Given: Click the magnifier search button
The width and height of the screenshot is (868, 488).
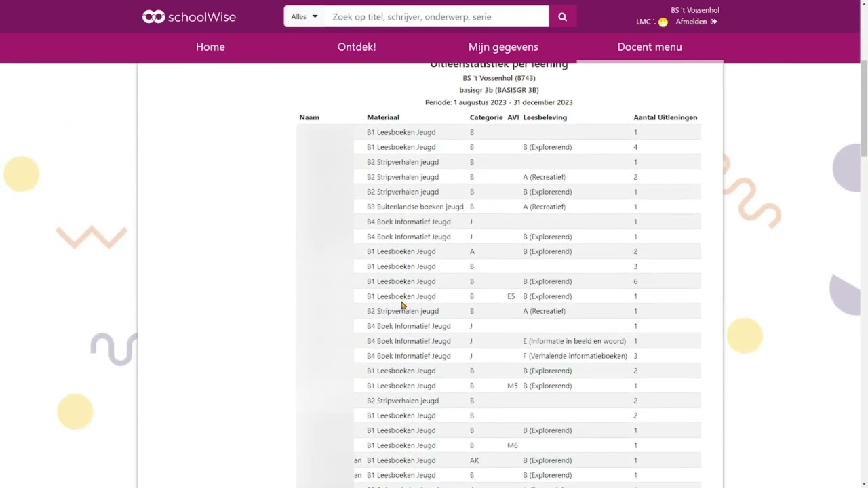Looking at the screenshot, I should point(562,17).
